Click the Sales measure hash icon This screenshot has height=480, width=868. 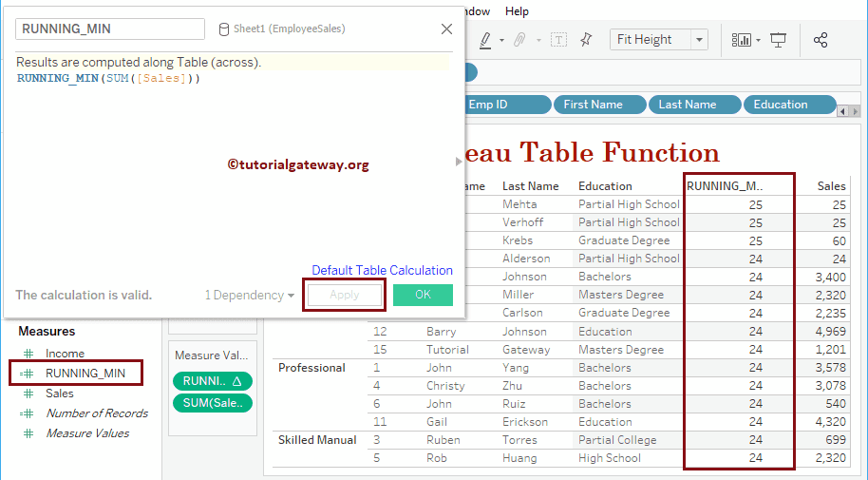pyautogui.click(x=28, y=394)
